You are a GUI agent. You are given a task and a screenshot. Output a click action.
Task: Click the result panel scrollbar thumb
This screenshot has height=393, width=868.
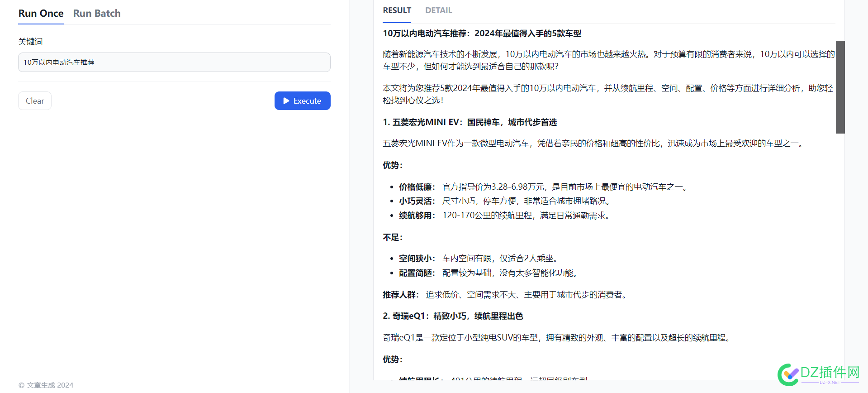point(840,87)
